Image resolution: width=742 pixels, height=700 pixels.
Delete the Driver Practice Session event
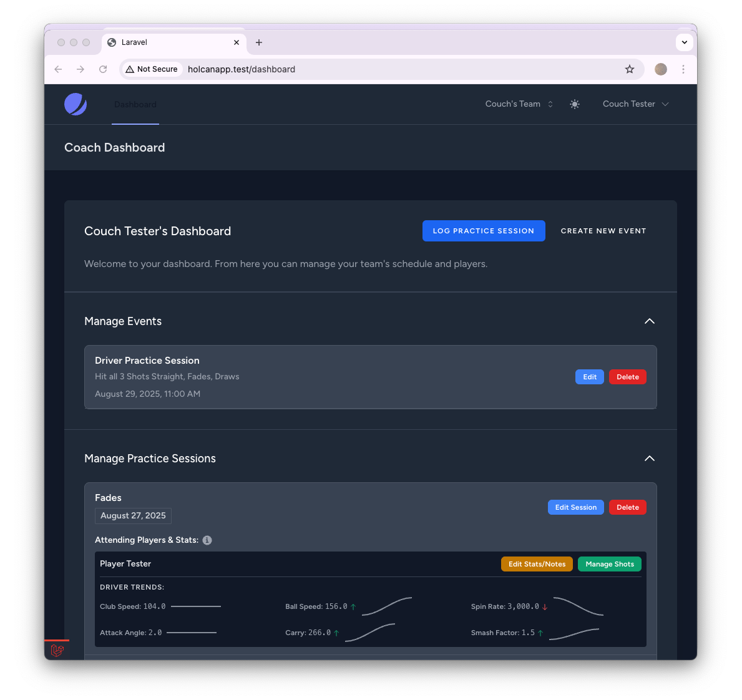click(627, 377)
